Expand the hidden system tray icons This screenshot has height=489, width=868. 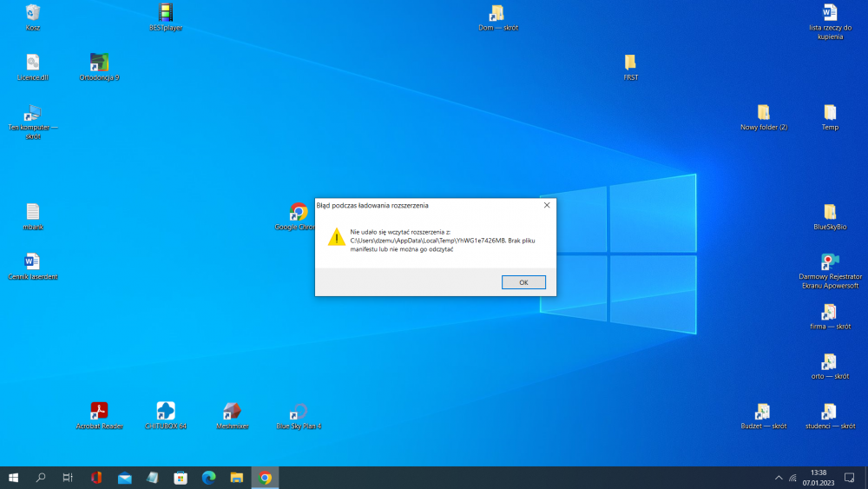click(779, 478)
